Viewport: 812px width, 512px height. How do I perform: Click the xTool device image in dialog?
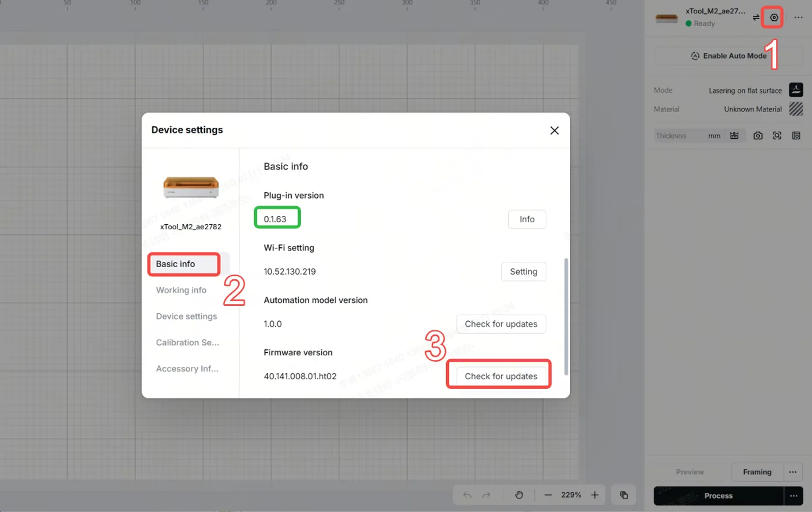click(191, 187)
